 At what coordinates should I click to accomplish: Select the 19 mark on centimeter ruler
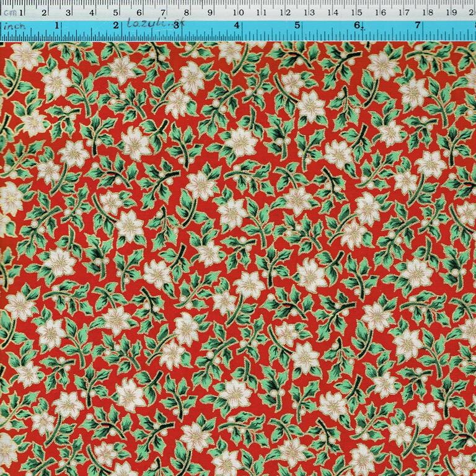click(x=451, y=12)
